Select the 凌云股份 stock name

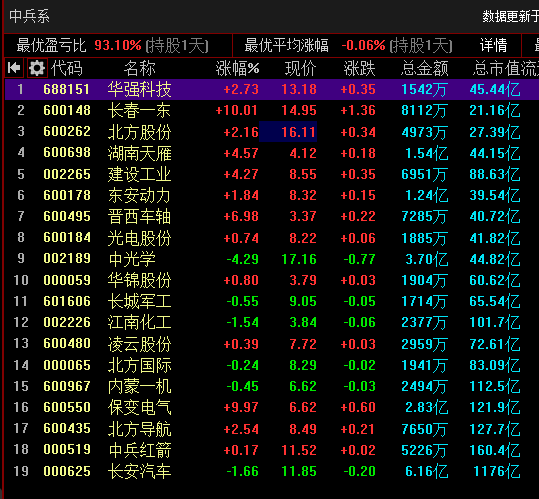(x=140, y=344)
